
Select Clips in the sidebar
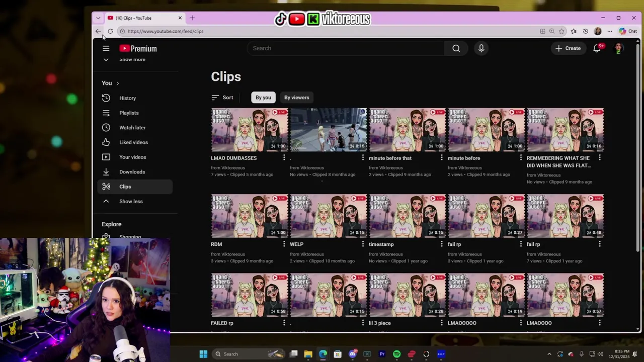pyautogui.click(x=135, y=187)
